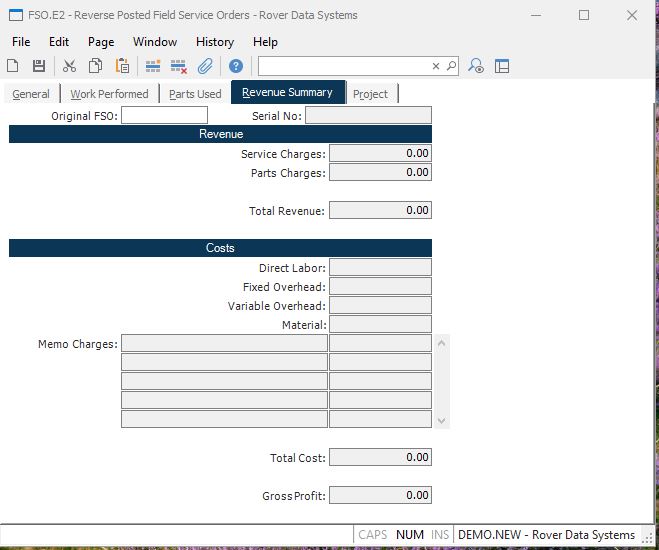Click the Memo Charges scroll down arrow
This screenshot has height=550, width=659.
coord(441,421)
